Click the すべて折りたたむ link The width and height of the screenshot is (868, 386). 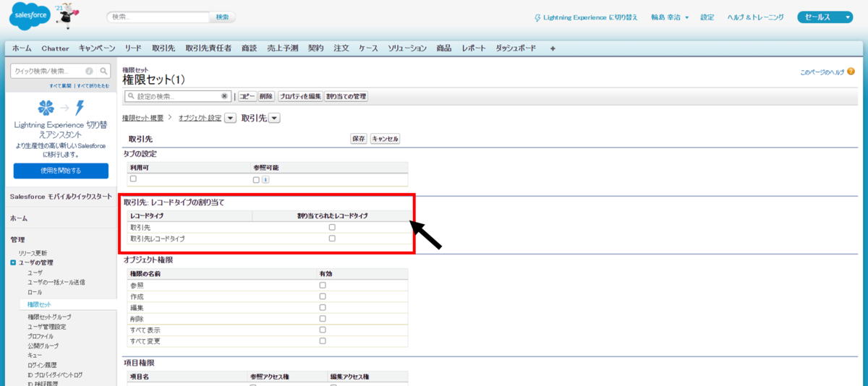94,85
